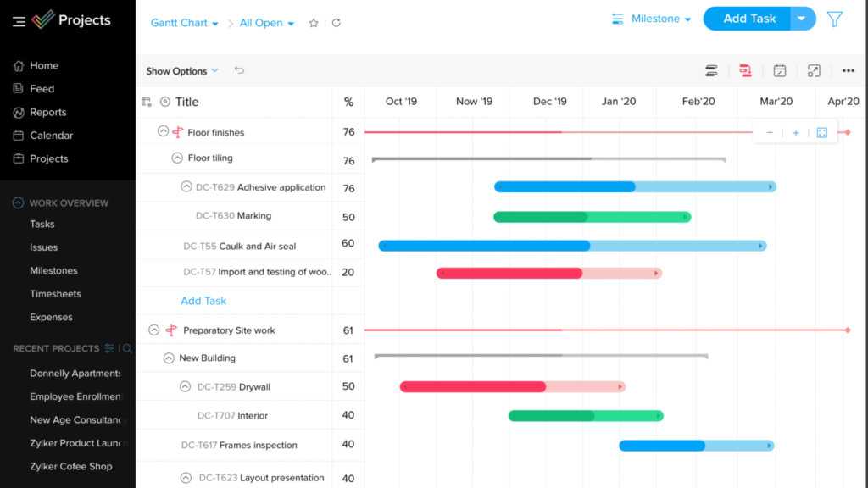Toggle the baseline bars icon in toolbar
Screen dimensions: 868x488
pyautogui.click(x=711, y=71)
